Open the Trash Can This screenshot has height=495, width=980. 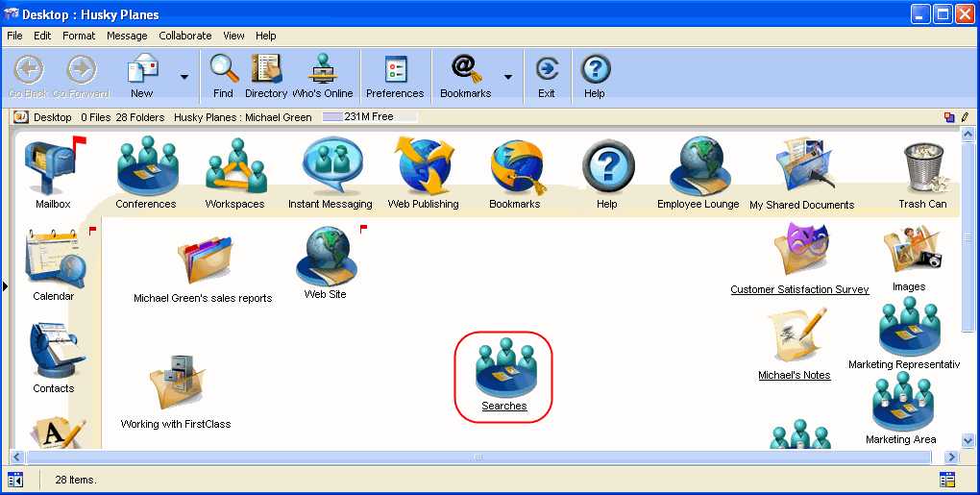click(922, 168)
